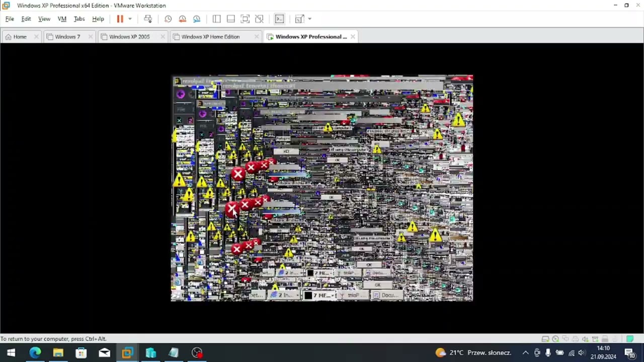This screenshot has height=362, width=644.
Task: Open the VM menu
Action: 62,19
